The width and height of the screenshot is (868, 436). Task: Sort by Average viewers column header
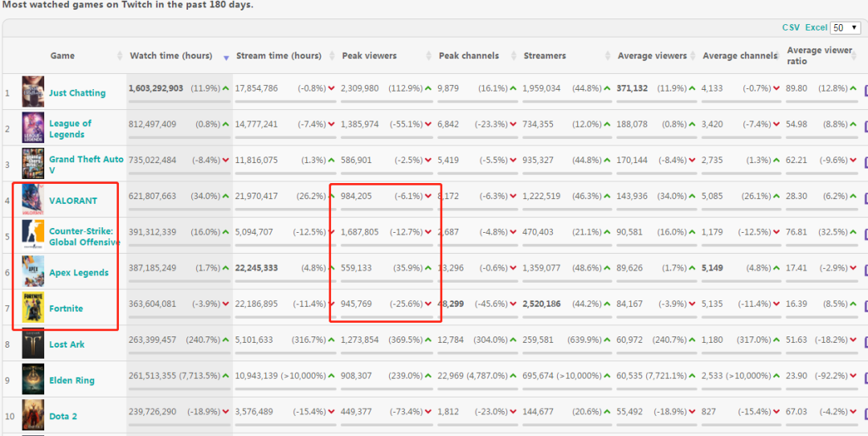pos(652,56)
